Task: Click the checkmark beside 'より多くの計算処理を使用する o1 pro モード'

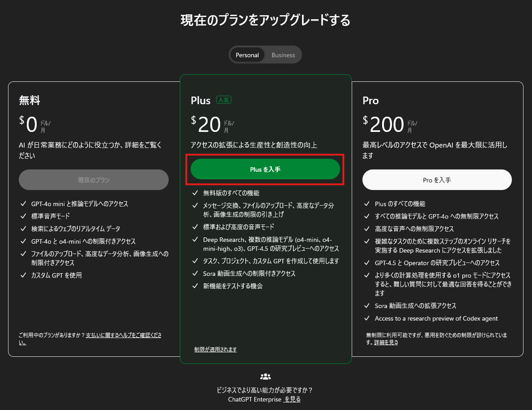Action: (367, 275)
